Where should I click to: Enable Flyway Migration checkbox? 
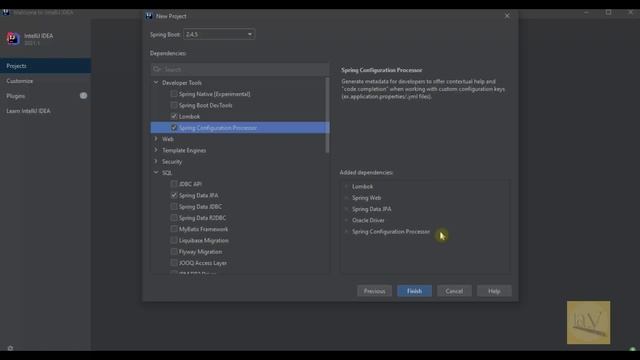click(174, 251)
